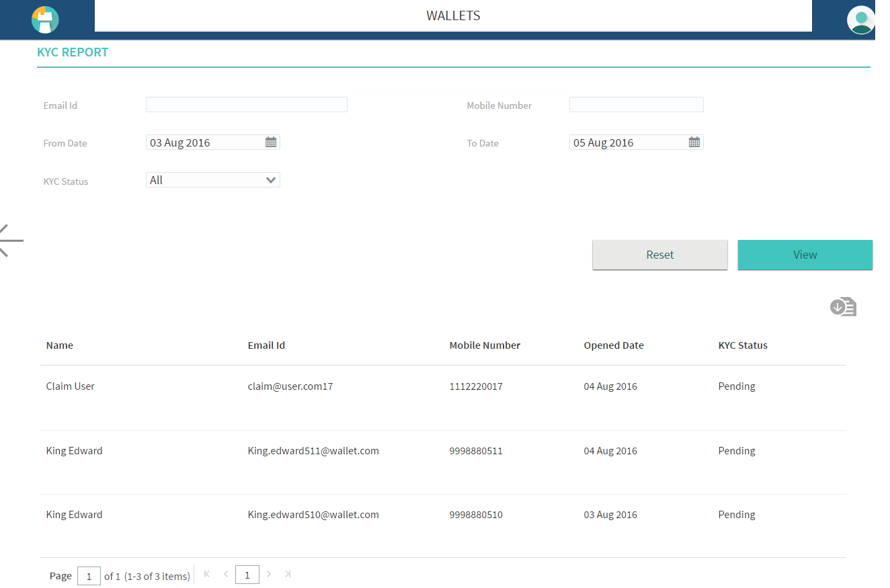Sort by Mobile Number column header
The width and height of the screenshot is (890, 588).
tap(485, 345)
